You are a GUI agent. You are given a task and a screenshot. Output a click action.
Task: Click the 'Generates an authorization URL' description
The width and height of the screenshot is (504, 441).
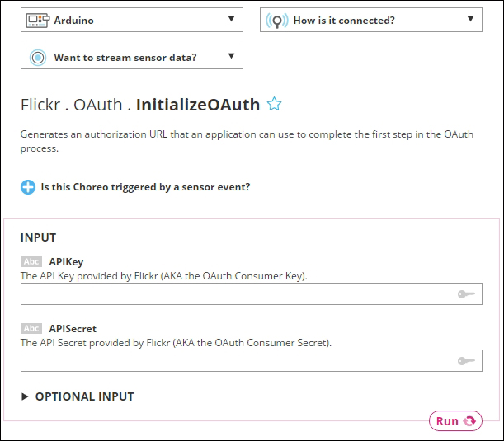[247, 141]
